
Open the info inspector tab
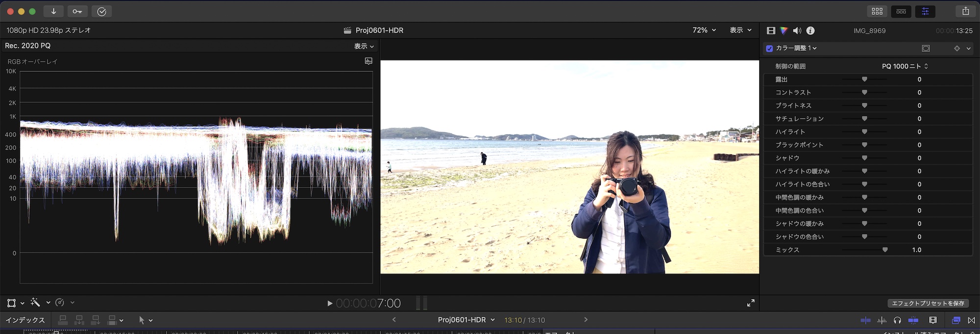[810, 31]
